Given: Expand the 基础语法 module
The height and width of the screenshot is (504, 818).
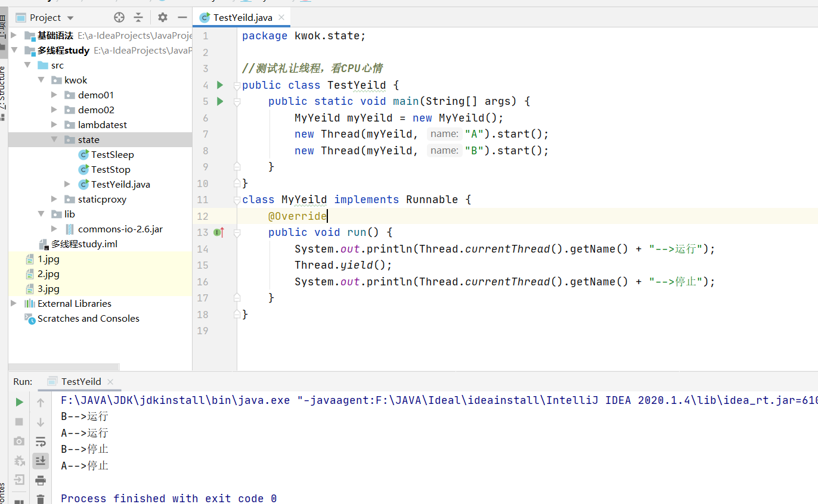Looking at the screenshot, I should click(x=14, y=35).
